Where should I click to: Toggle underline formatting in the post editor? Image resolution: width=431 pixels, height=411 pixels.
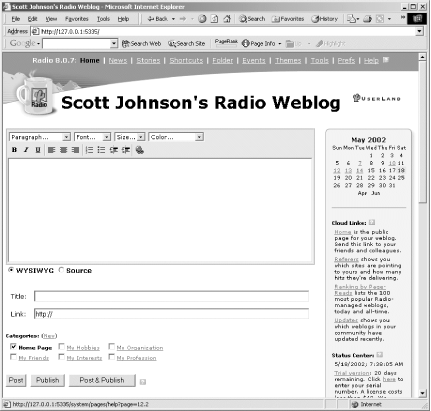coord(38,150)
